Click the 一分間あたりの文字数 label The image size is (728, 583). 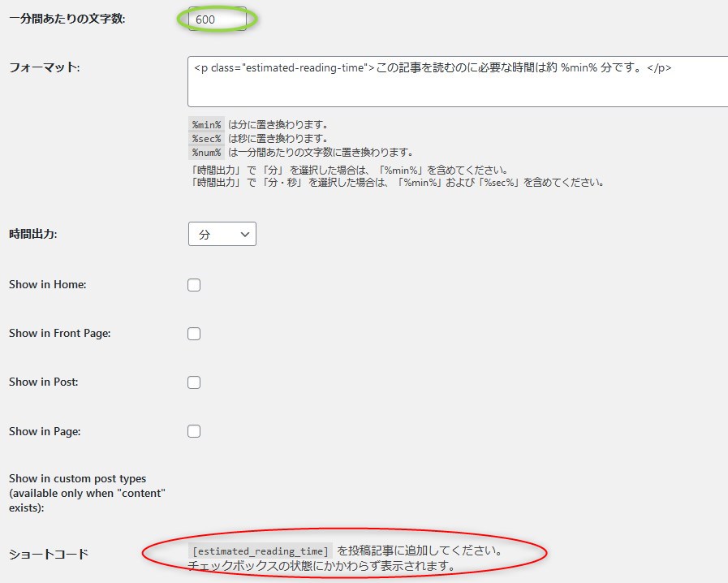click(x=67, y=19)
